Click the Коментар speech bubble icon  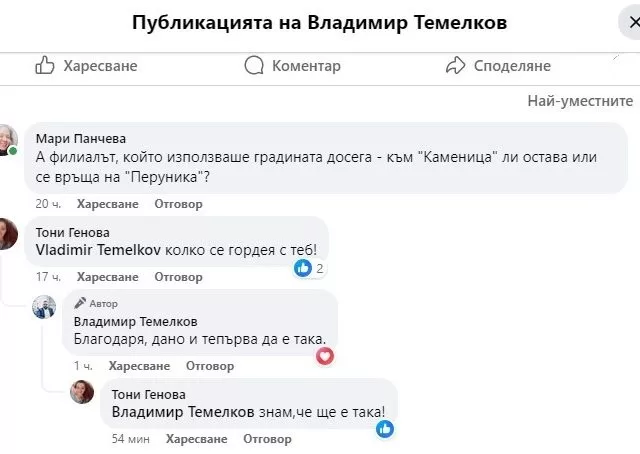click(254, 65)
